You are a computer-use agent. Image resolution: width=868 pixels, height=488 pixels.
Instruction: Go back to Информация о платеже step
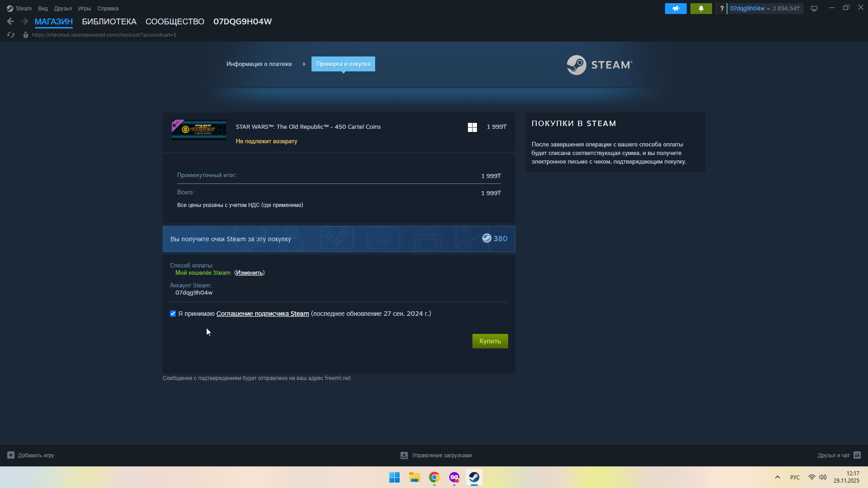(259, 64)
